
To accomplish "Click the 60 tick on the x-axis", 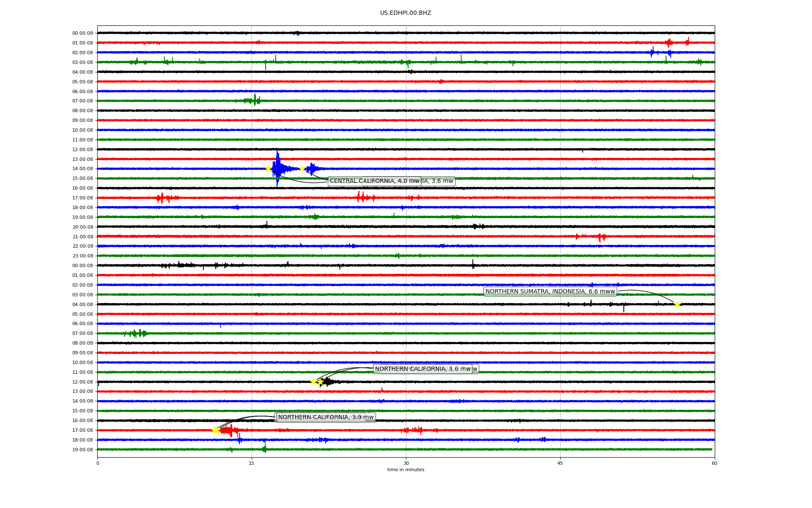I will click(714, 463).
